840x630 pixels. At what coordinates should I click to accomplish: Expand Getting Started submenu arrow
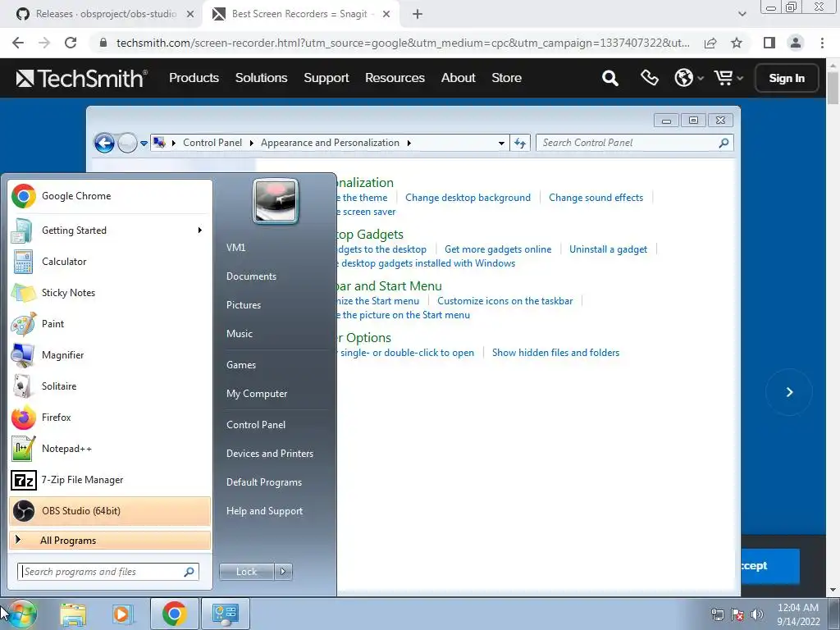coord(200,231)
